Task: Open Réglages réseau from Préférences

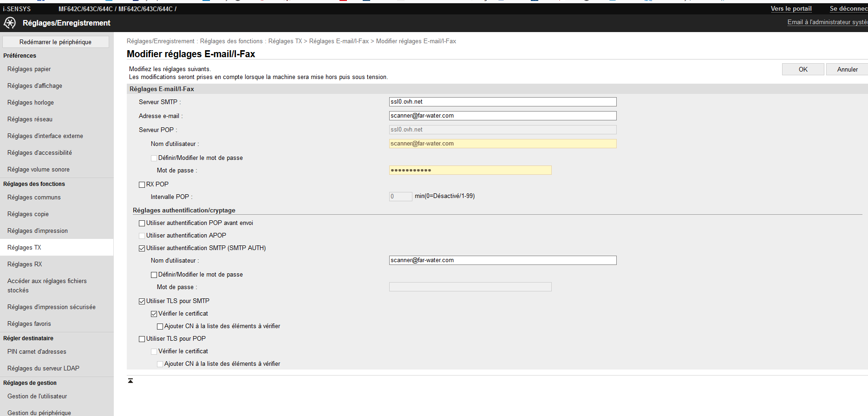Action: 30,119
